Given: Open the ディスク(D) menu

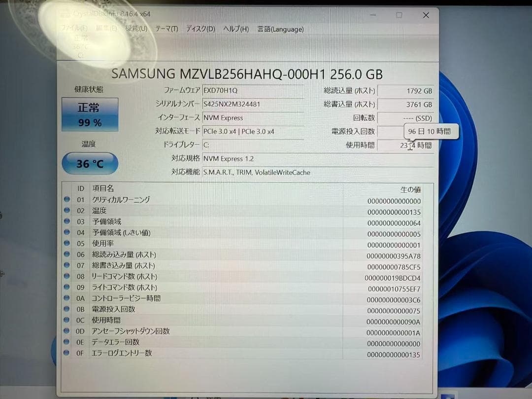Looking at the screenshot, I should tap(199, 30).
